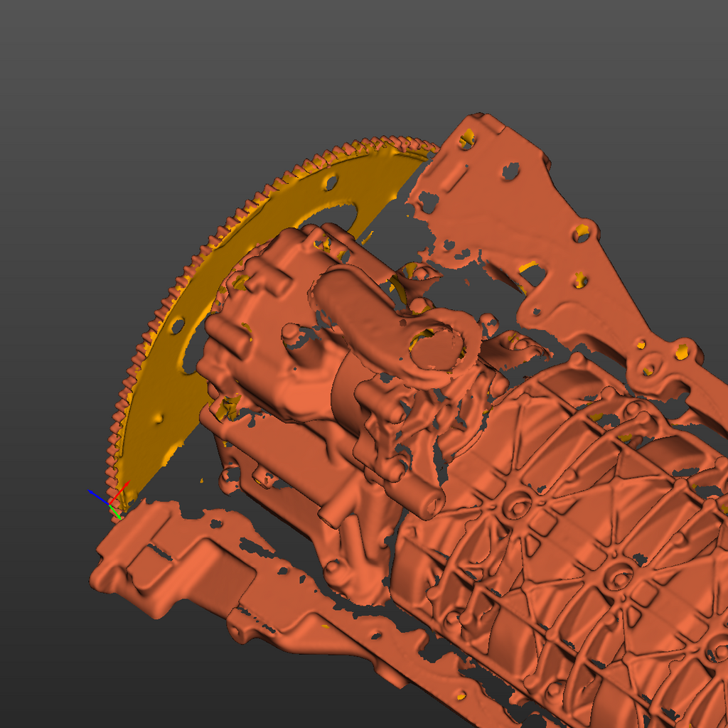
Task: Click the blue axis arrow of the gizmo
Action: pyautogui.click(x=98, y=496)
